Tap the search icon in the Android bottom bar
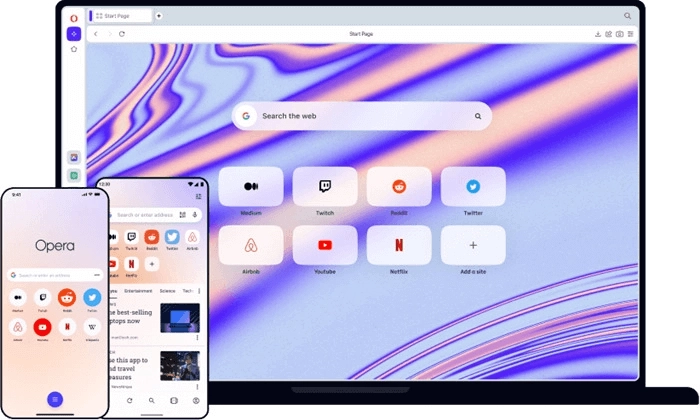Viewport: 700px width, 420px height. (152, 401)
